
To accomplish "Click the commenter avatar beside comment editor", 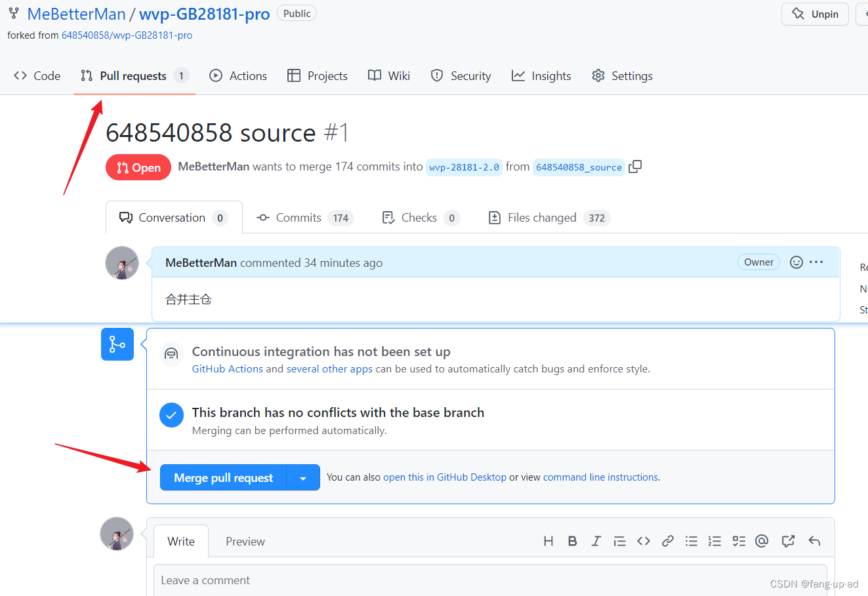I will coord(117,534).
